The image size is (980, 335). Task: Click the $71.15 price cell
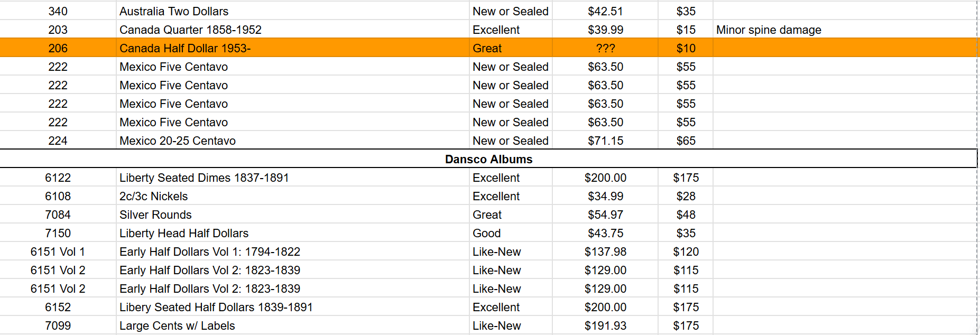click(605, 141)
